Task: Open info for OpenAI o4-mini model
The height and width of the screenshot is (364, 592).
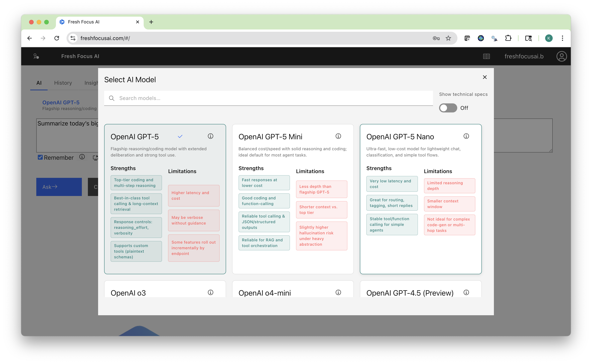Action: click(x=338, y=292)
